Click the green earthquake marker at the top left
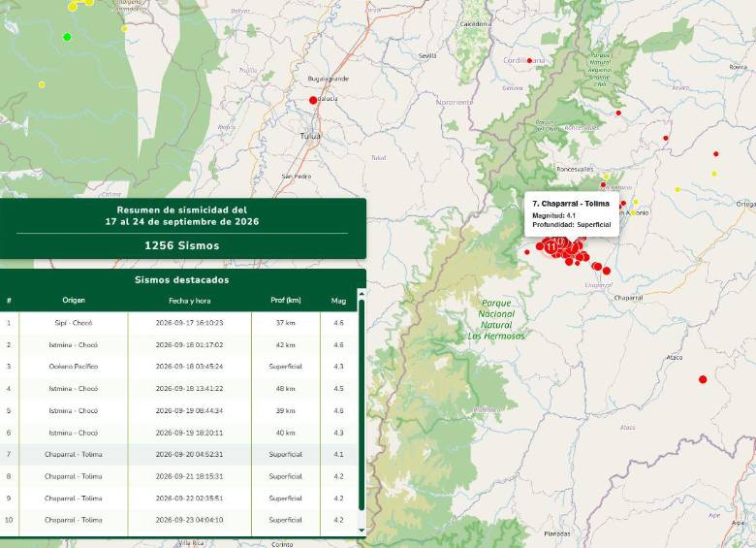 pos(67,37)
